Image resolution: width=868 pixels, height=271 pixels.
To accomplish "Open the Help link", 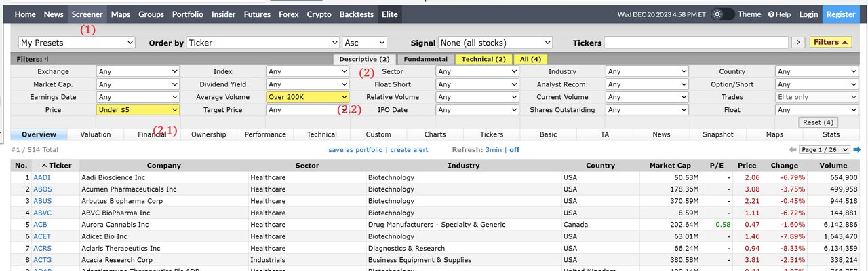I will 778,14.
